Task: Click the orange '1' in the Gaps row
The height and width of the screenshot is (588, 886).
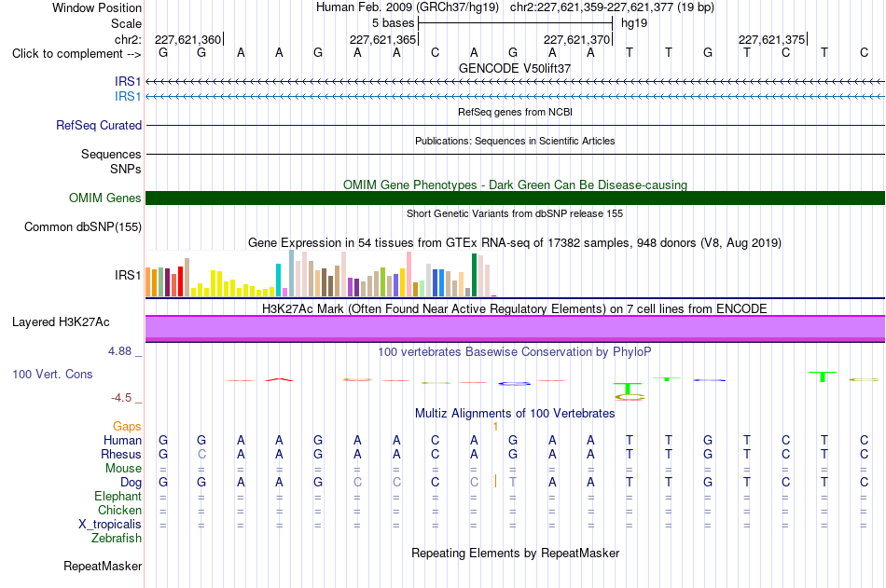Action: pos(495,427)
